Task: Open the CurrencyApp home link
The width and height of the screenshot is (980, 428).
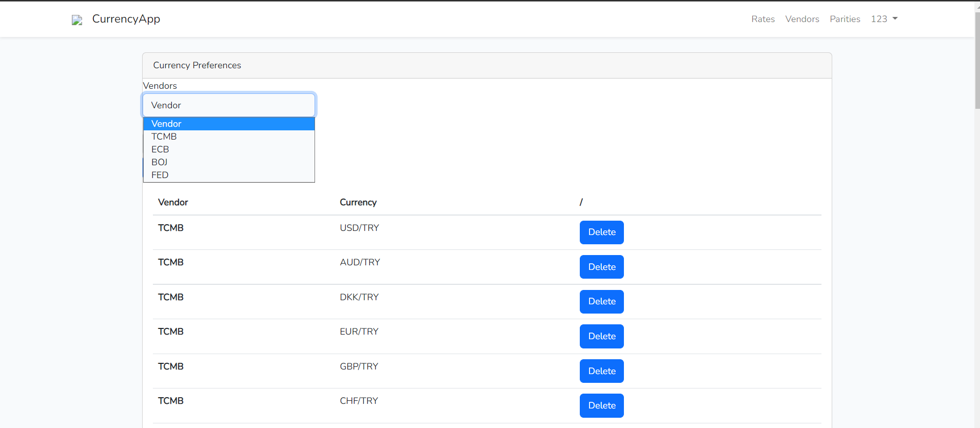Action: [126, 19]
